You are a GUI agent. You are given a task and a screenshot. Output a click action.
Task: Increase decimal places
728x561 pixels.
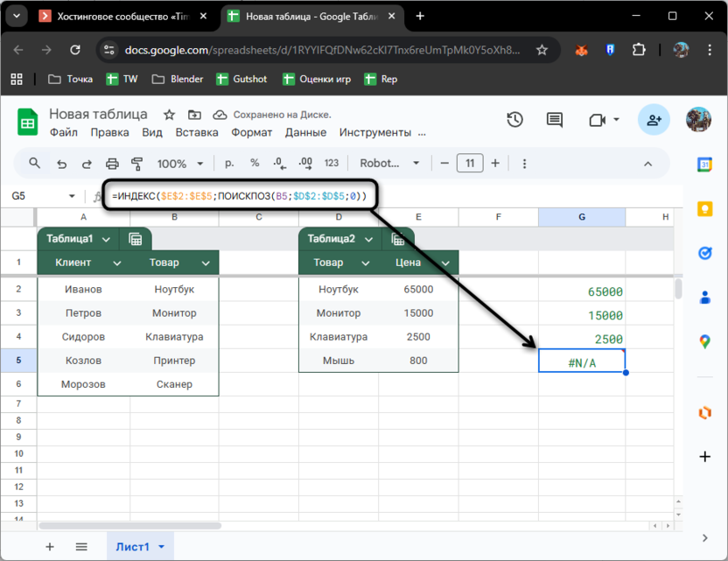(x=304, y=164)
